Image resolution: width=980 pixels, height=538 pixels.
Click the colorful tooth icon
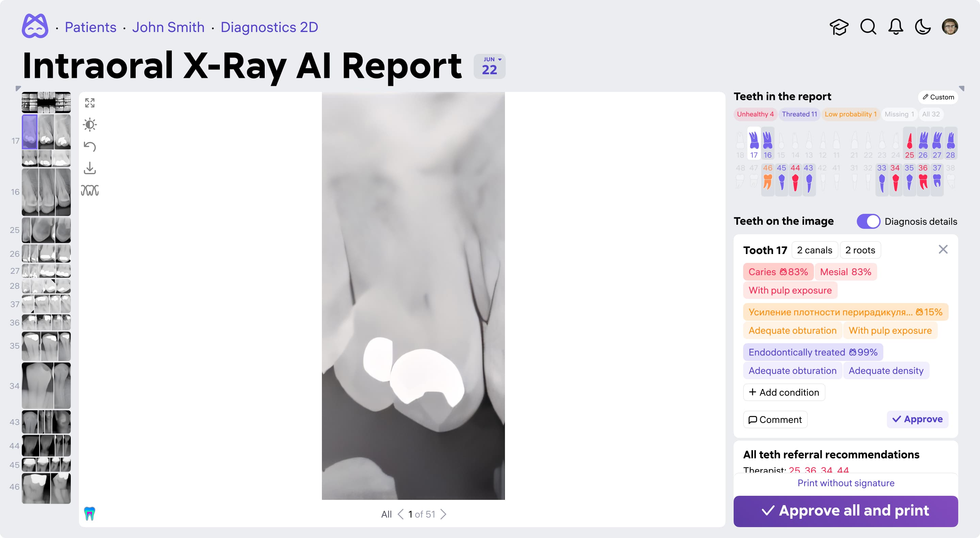(89, 513)
